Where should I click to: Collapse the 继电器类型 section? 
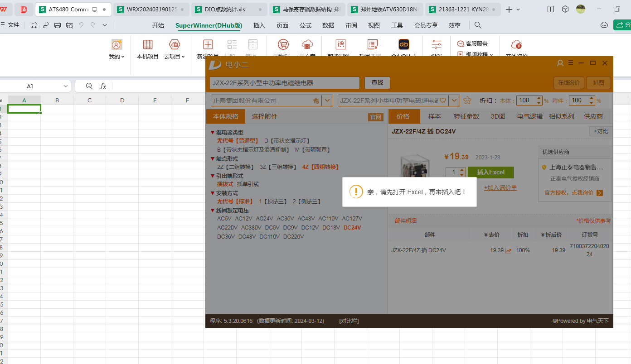tap(213, 133)
